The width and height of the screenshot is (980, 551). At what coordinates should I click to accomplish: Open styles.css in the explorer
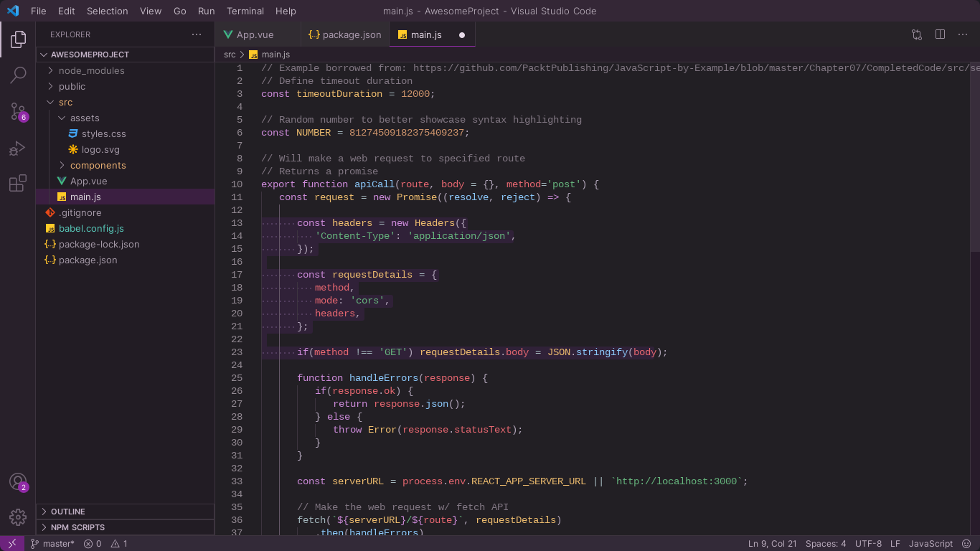coord(103,133)
